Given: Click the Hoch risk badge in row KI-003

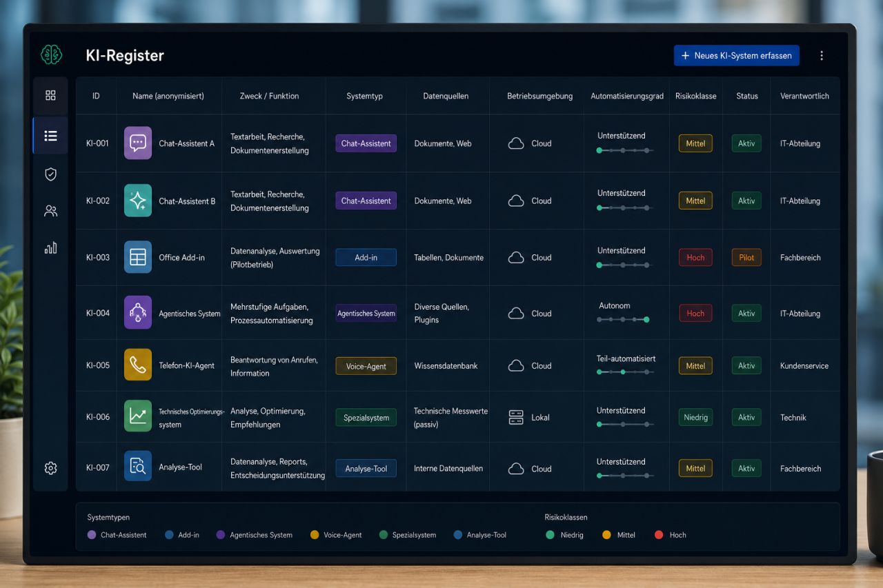Looking at the screenshot, I should [x=695, y=257].
